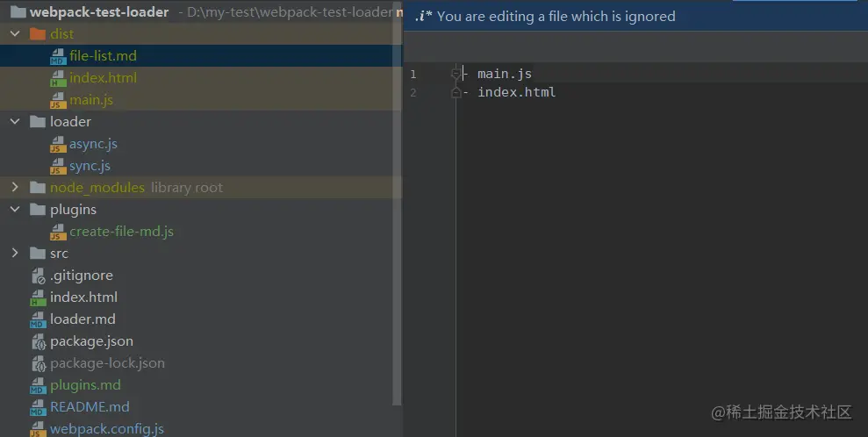Collapse the dist folder
The height and width of the screenshot is (437, 868).
pyautogui.click(x=15, y=33)
